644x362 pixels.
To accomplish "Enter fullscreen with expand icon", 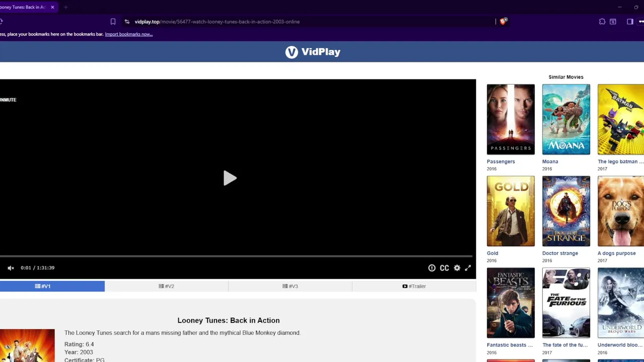I will [468, 268].
